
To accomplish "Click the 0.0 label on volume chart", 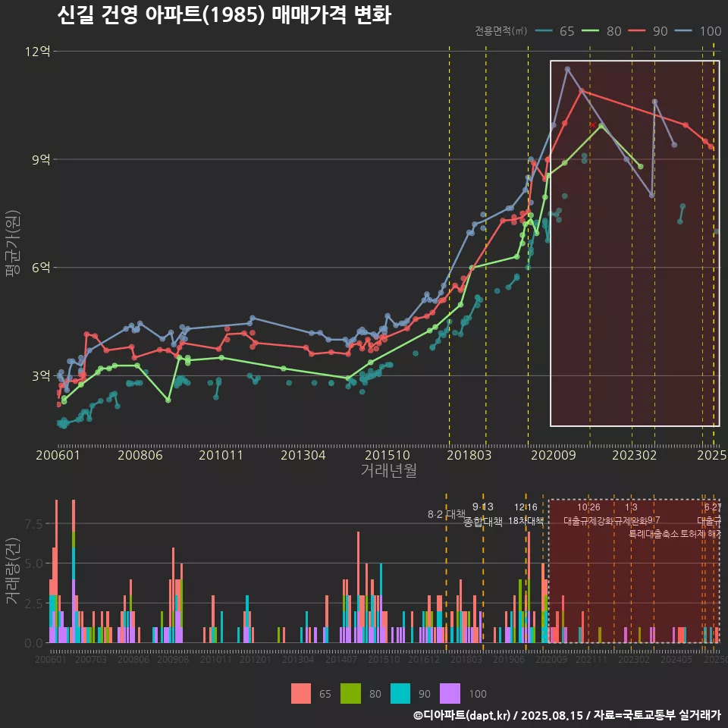I will tap(33, 644).
